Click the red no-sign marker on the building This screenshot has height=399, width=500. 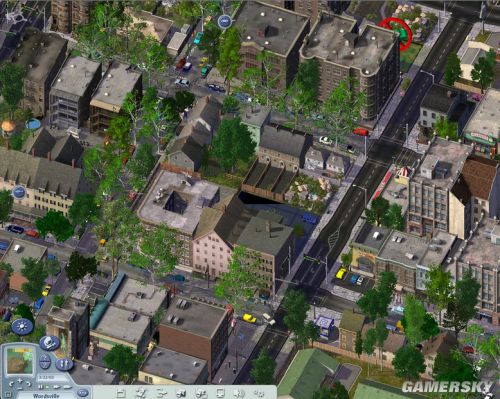(397, 34)
